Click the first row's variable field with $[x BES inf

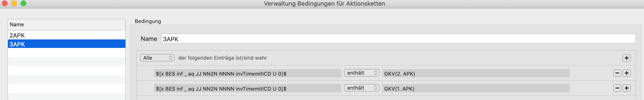click(247, 73)
